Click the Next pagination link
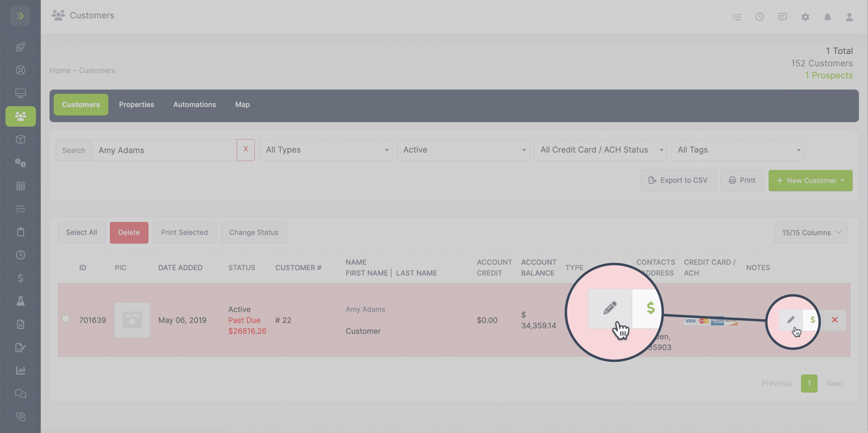The image size is (868, 433). click(x=834, y=384)
